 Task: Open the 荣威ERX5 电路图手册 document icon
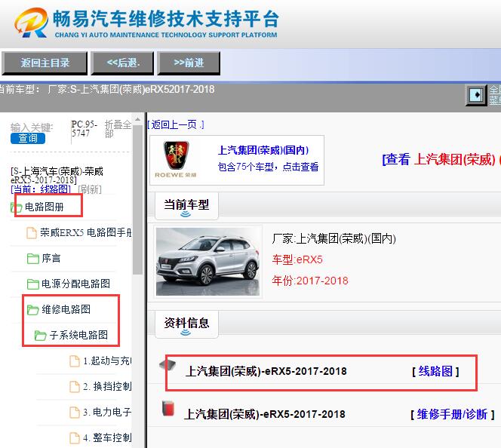click(32, 233)
